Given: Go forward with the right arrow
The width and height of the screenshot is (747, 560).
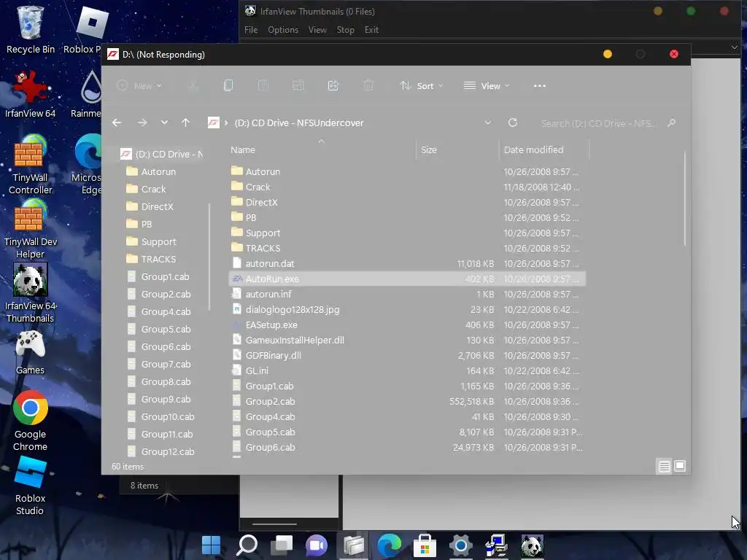Looking at the screenshot, I should pyautogui.click(x=142, y=122).
